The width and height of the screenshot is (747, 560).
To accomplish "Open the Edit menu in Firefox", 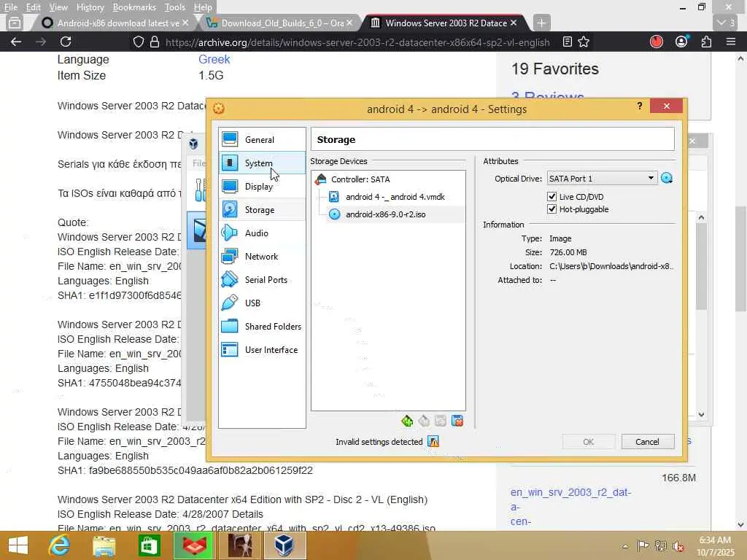I will [x=33, y=7].
